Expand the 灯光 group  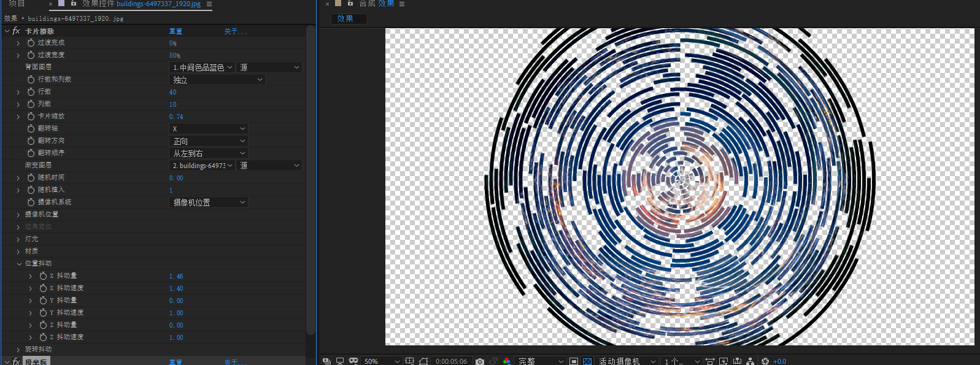click(x=18, y=239)
